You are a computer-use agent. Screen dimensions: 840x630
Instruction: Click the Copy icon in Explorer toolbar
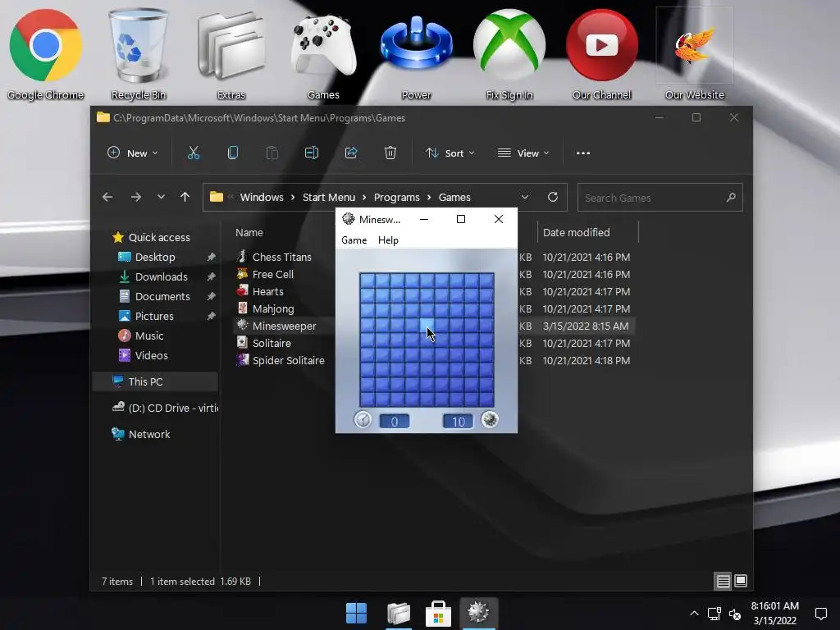(x=232, y=153)
